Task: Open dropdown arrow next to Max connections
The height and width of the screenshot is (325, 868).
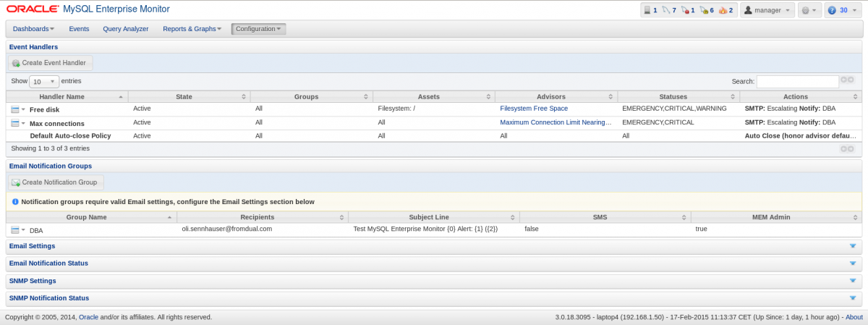Action: [x=23, y=123]
